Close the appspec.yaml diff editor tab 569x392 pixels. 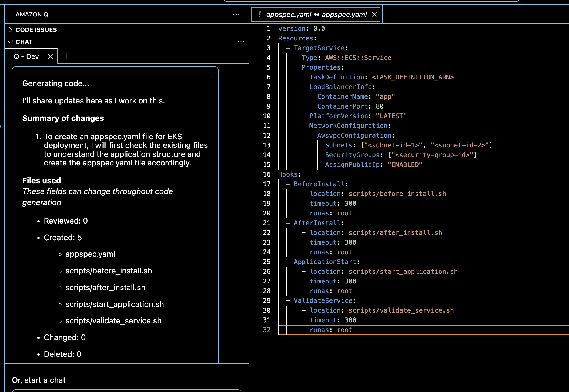[374, 14]
